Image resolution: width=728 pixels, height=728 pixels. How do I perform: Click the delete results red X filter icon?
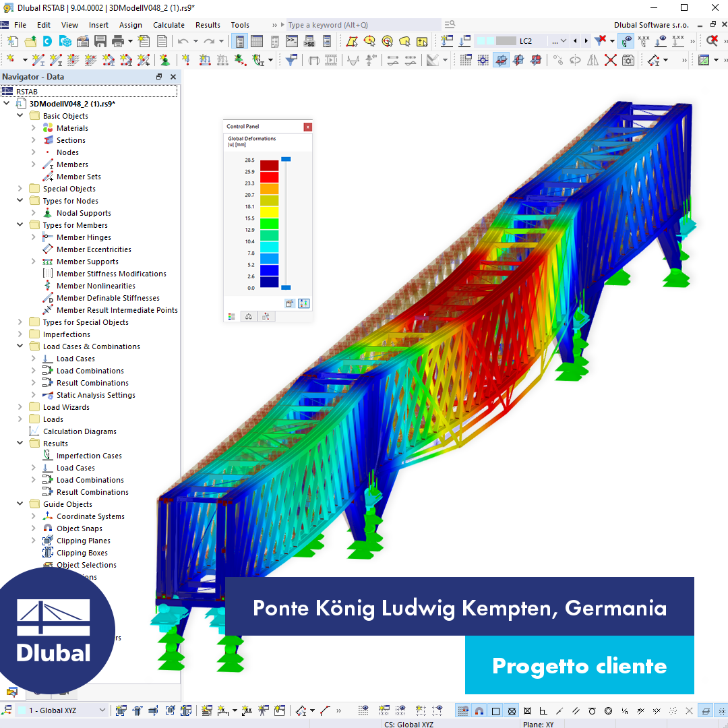coord(601,41)
